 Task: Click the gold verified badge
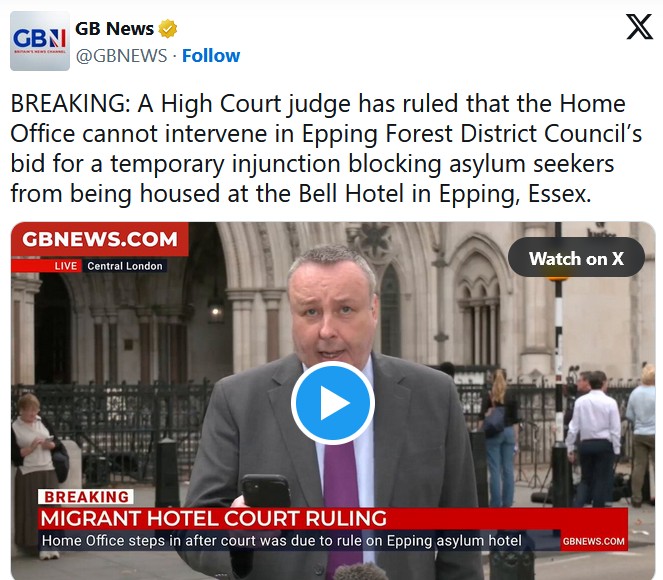(x=168, y=29)
